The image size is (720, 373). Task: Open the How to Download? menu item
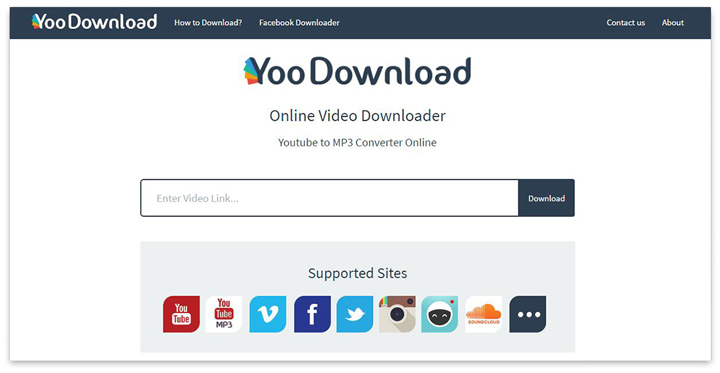[x=208, y=23]
